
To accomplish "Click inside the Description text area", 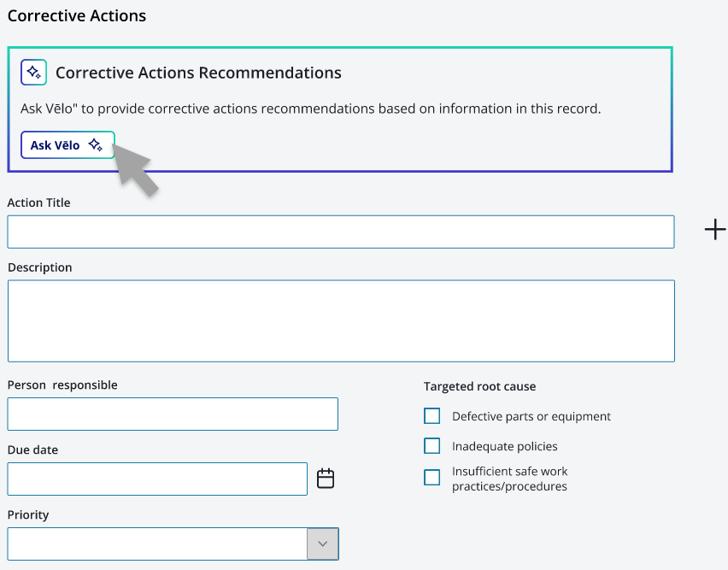I will coord(341,320).
